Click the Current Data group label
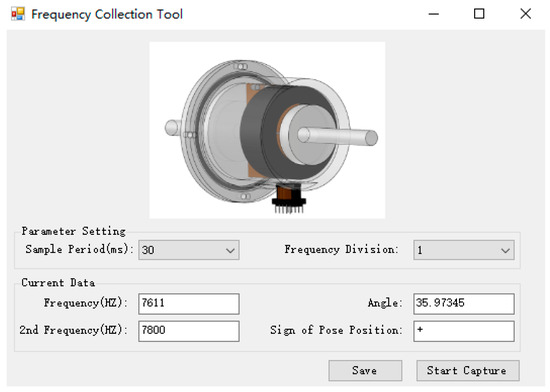The width and height of the screenshot is (550, 392). point(58,283)
